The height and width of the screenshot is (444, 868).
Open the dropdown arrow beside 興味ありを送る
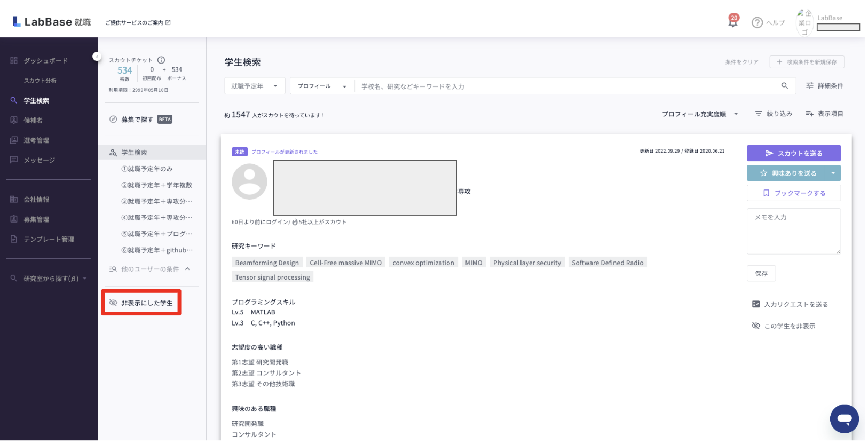click(833, 173)
